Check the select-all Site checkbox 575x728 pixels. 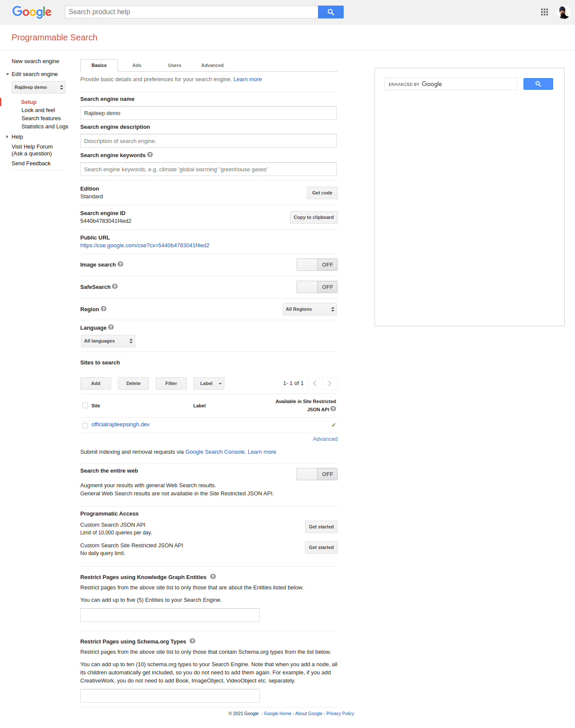pyautogui.click(x=85, y=406)
